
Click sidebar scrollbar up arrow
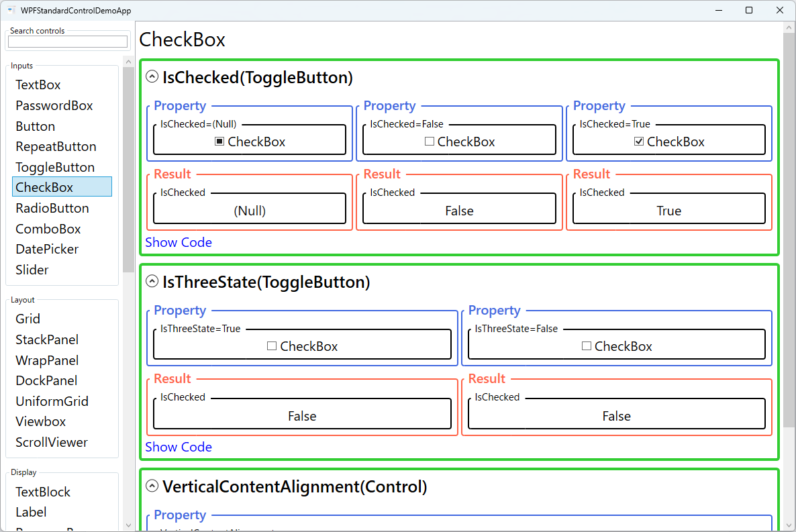[x=128, y=62]
